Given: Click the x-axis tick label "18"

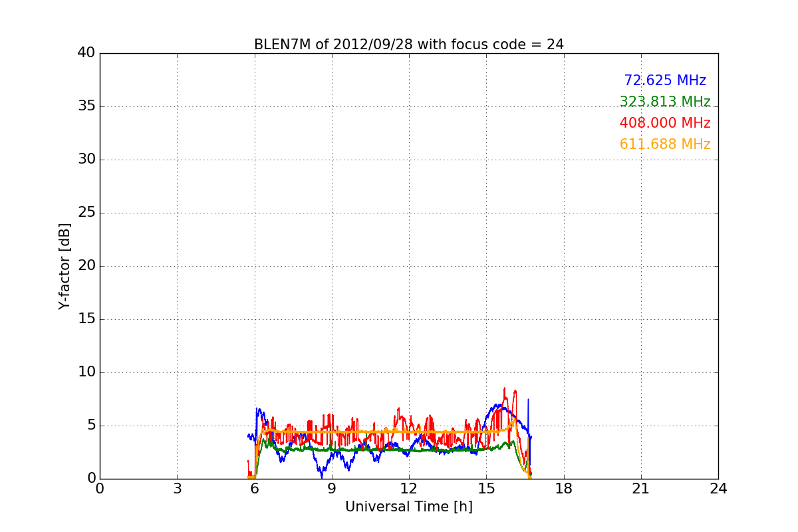Looking at the screenshot, I should coord(564,489).
